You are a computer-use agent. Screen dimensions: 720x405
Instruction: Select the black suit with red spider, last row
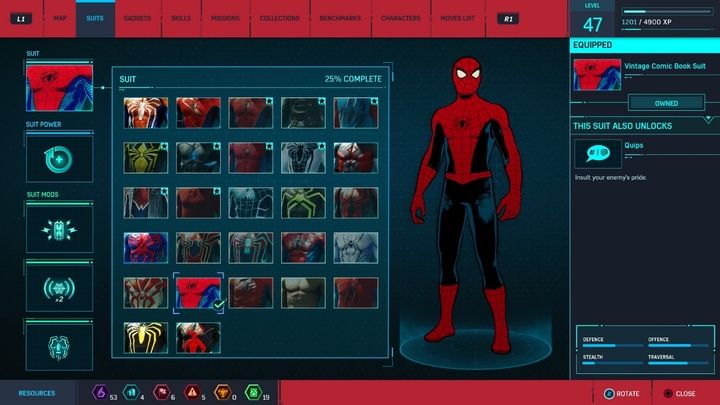pos(198,338)
